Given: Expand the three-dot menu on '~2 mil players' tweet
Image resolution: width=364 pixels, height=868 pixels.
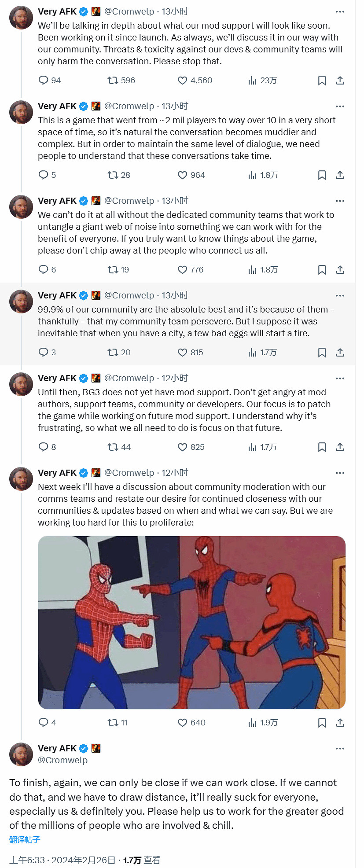Looking at the screenshot, I should (340, 107).
